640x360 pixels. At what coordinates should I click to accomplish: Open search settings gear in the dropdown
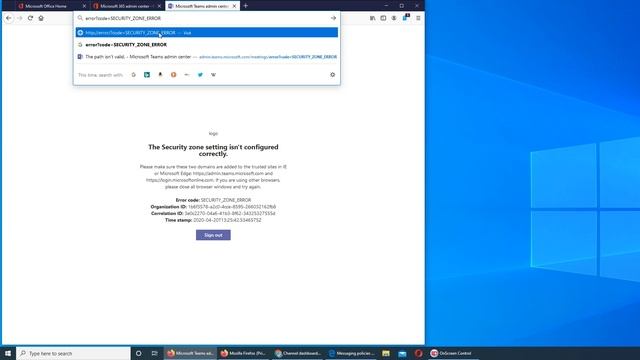pos(332,75)
